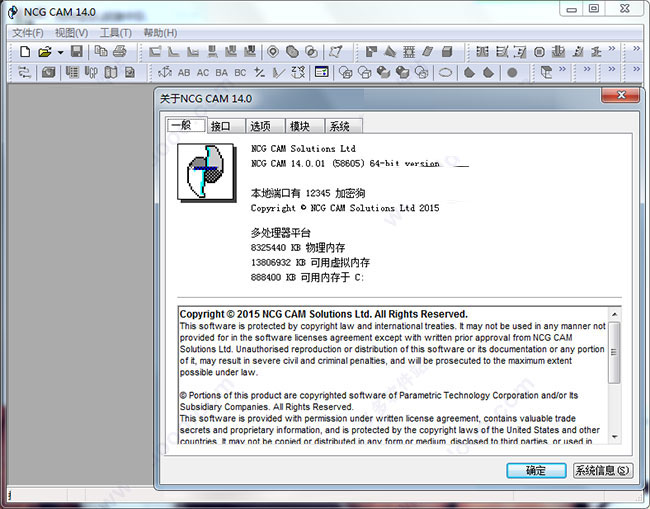This screenshot has width=650, height=509.
Task: Click the text '本地端口有 12345 加密狗'
Action: 308,193
